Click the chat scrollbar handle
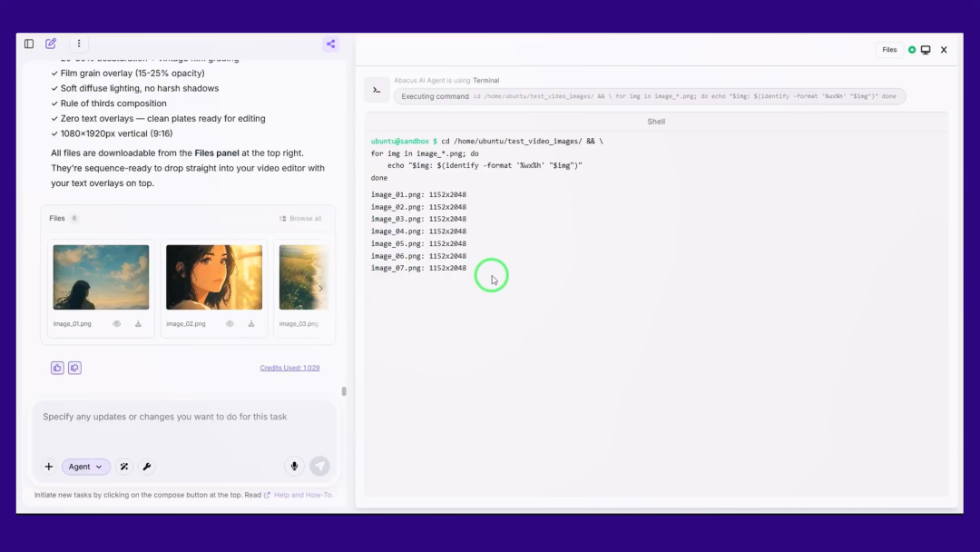Screen dimensions: 980x552 click(x=344, y=391)
